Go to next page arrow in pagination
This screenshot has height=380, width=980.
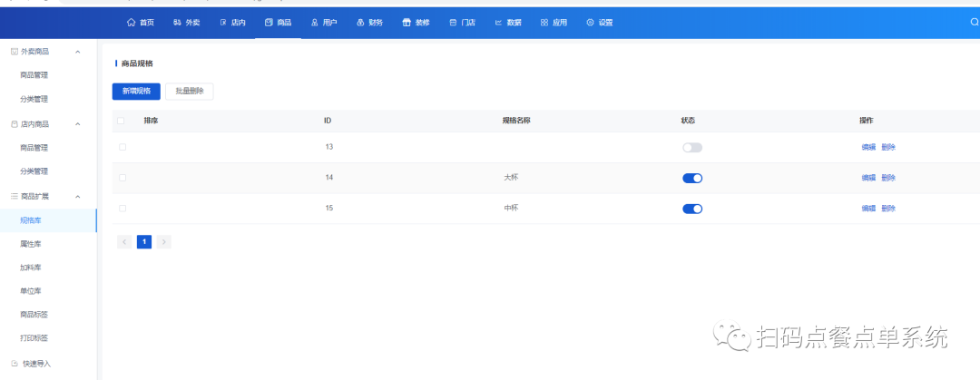(163, 242)
